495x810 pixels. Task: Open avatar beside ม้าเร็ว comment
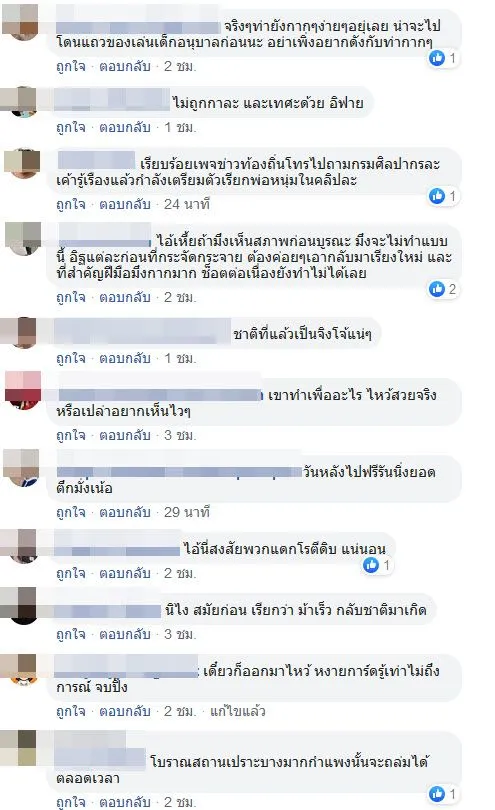[20, 605]
